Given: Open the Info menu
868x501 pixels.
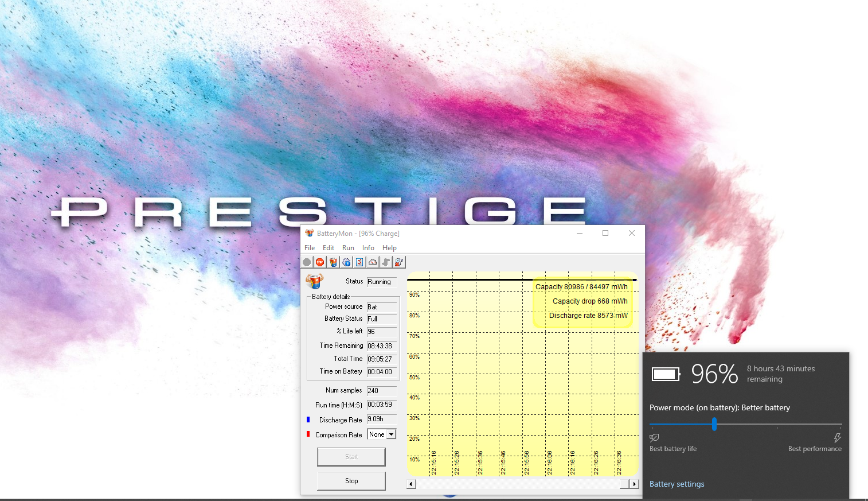Looking at the screenshot, I should click(x=368, y=248).
